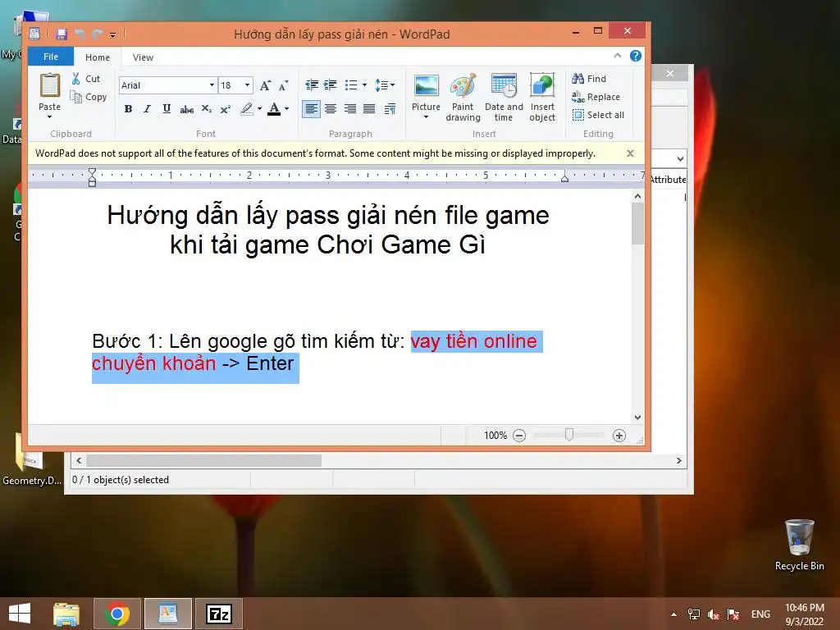Open font color dropdown arrow
Image resolution: width=840 pixels, height=630 pixels.
click(x=286, y=109)
